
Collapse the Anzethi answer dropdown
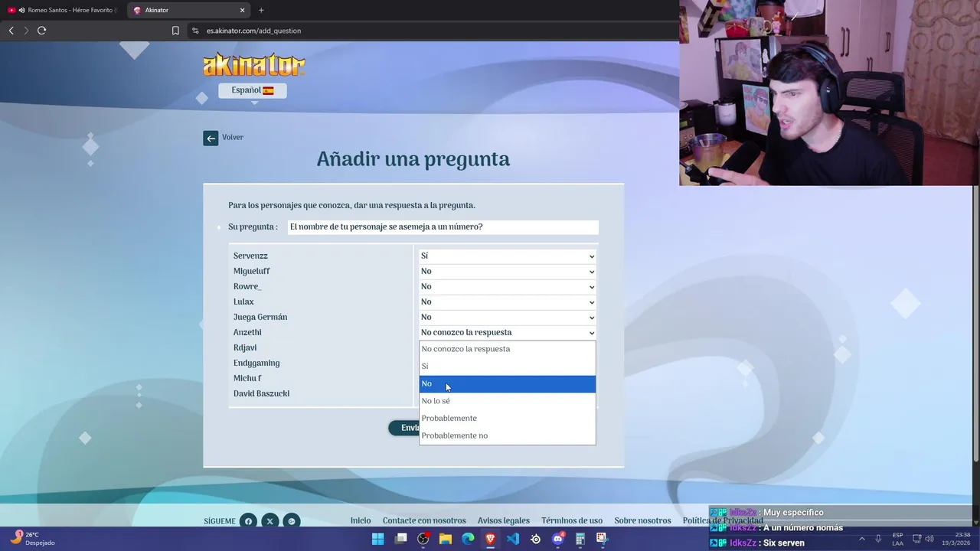[507, 333]
